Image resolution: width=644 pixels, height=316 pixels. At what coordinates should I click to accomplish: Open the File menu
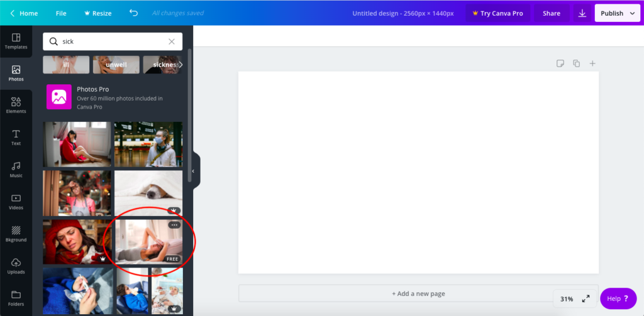[61, 13]
